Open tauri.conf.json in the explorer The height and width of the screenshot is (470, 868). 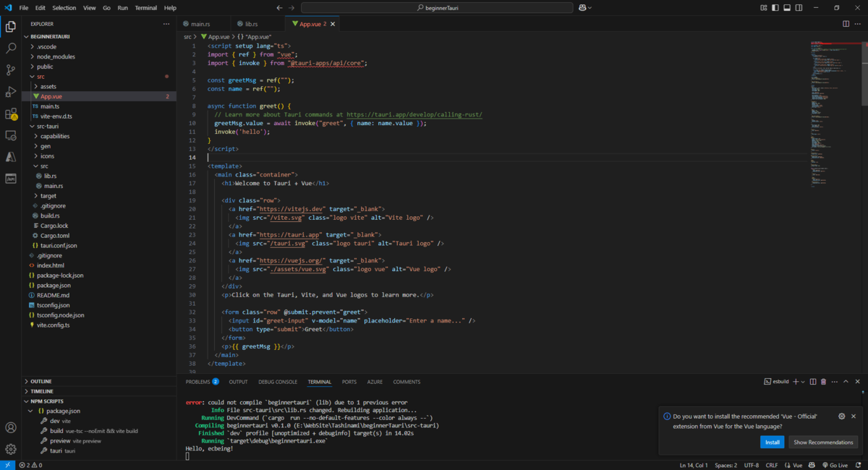[59, 245]
